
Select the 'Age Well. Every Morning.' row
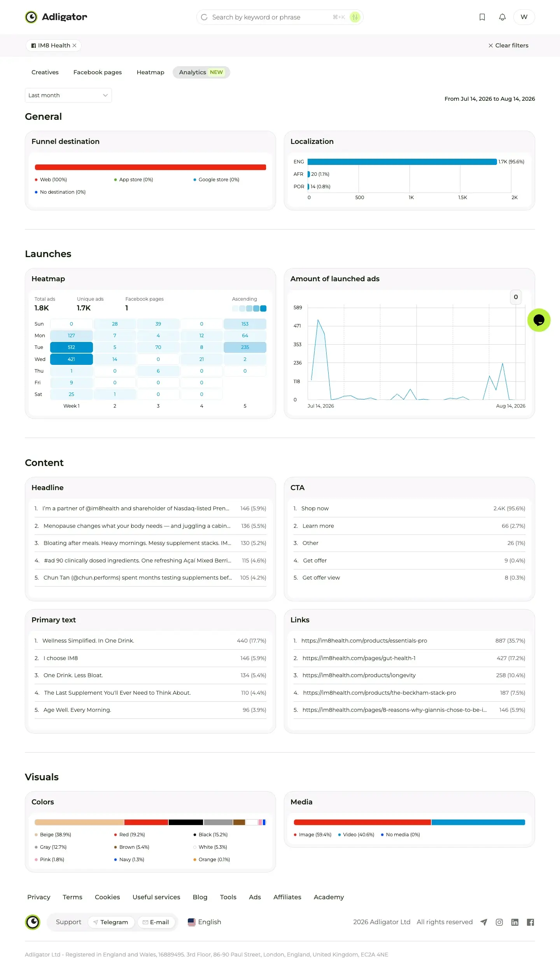click(x=150, y=710)
